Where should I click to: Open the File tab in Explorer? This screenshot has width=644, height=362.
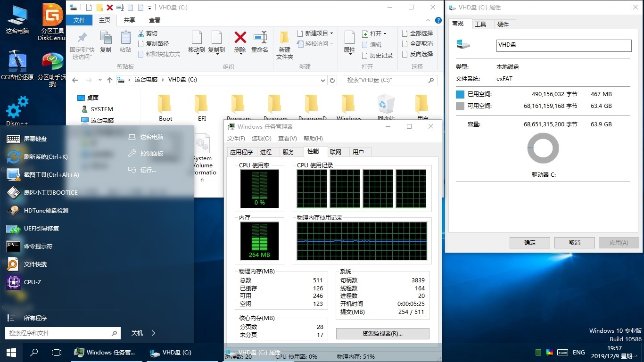(79, 20)
